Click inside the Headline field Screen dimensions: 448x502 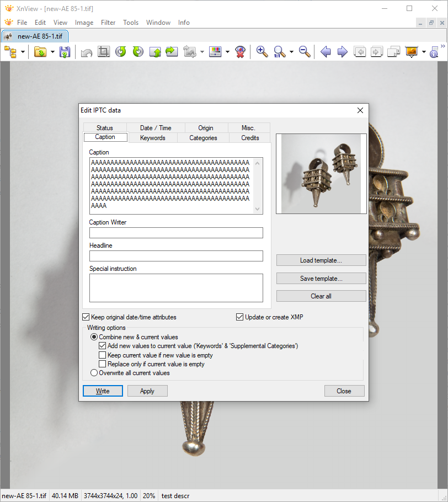[x=176, y=256]
